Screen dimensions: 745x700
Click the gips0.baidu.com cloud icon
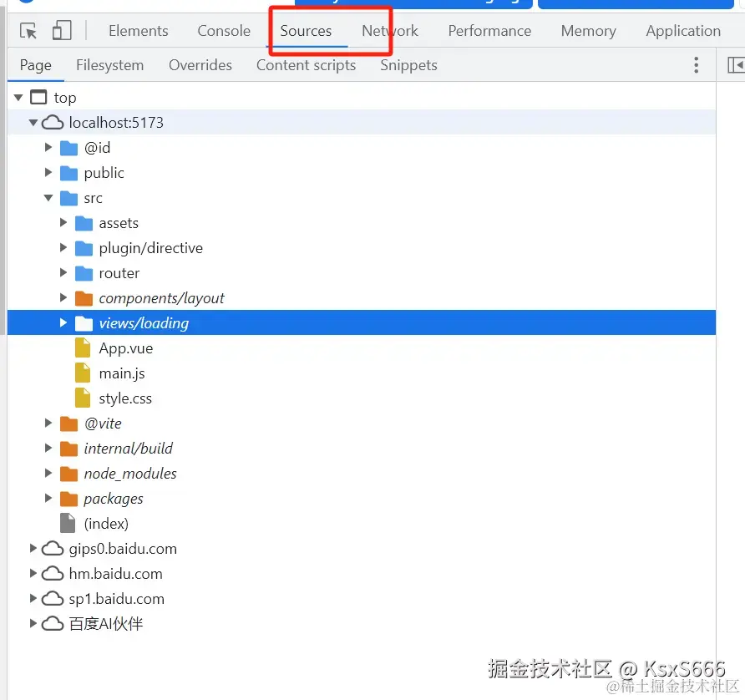[53, 549]
